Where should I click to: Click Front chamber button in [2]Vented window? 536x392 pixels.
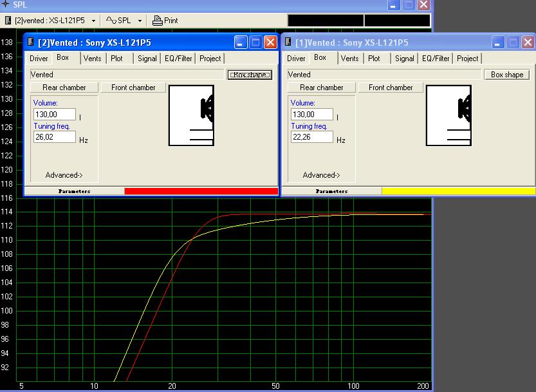(x=133, y=88)
